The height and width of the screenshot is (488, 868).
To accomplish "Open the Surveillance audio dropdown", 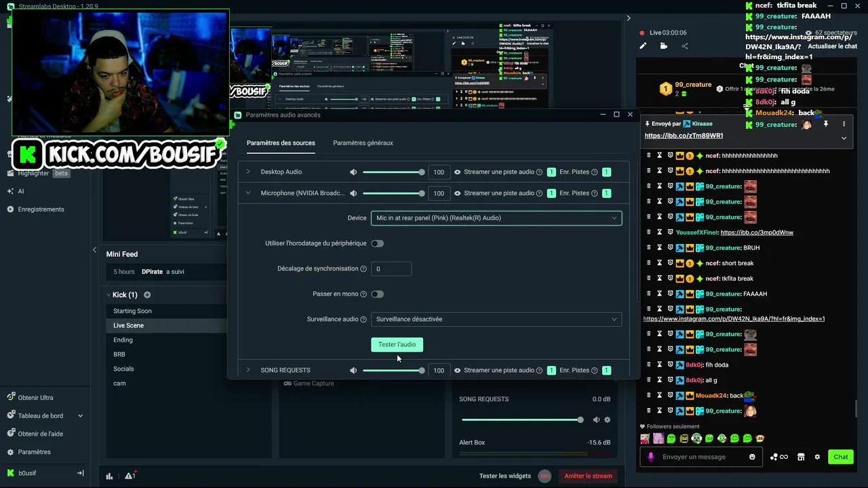I will point(496,319).
